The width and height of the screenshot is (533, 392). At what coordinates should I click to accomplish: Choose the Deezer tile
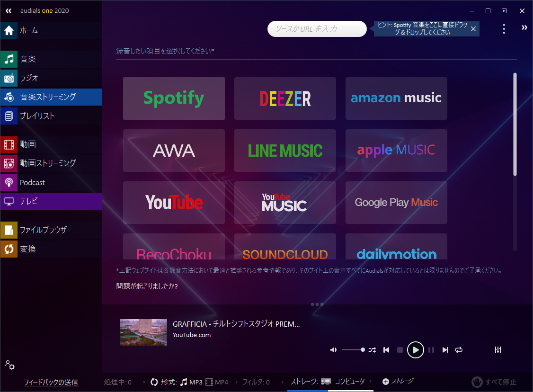pyautogui.click(x=285, y=98)
